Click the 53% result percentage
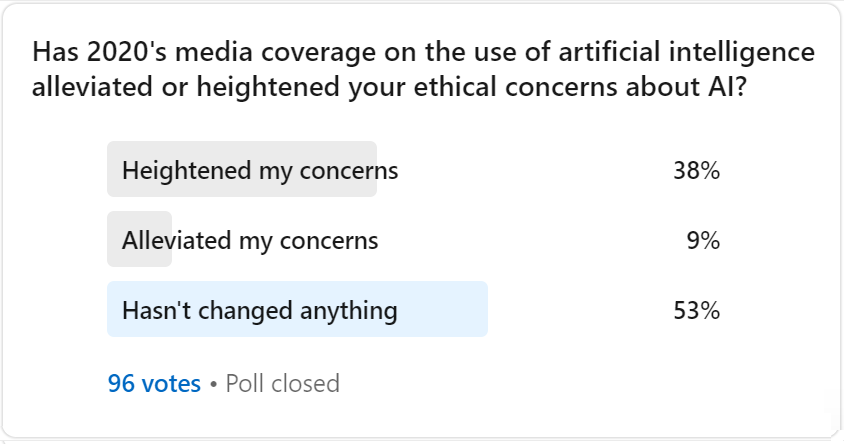The height and width of the screenshot is (444, 844). click(x=697, y=310)
